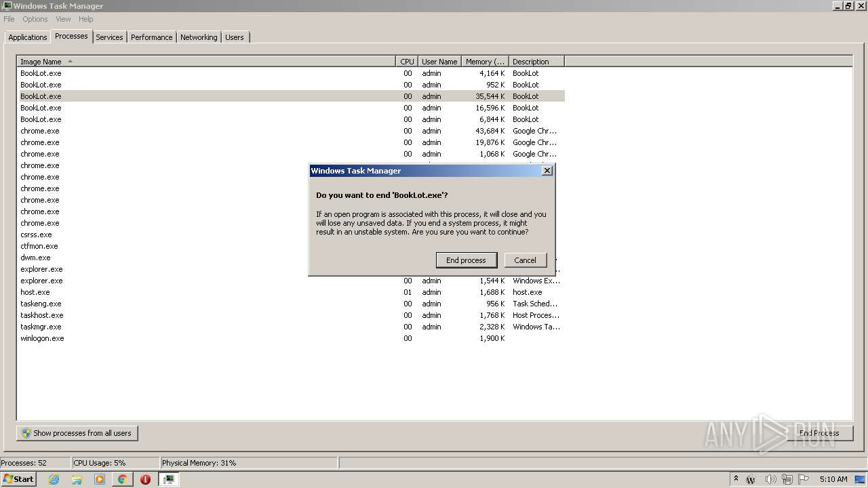Confirm End process in the dialog
The height and width of the screenshot is (488, 868).
tap(466, 260)
